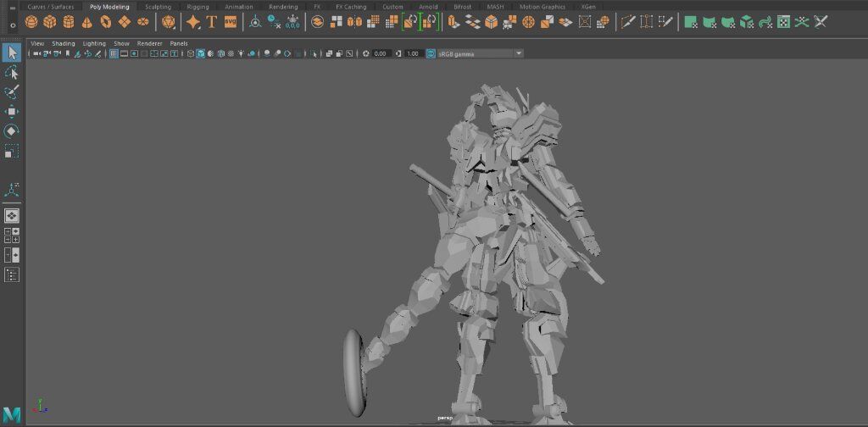Switch to single perspective pane layout
The image size is (868, 427).
click(12, 216)
